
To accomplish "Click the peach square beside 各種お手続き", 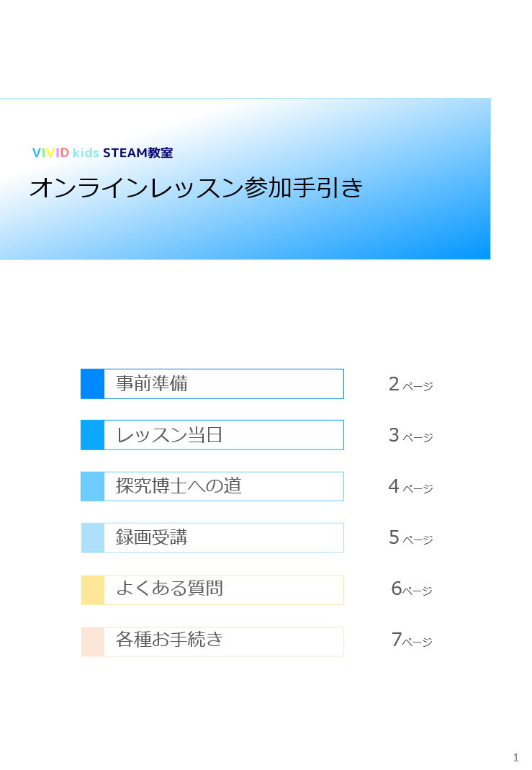I will [x=92, y=641].
